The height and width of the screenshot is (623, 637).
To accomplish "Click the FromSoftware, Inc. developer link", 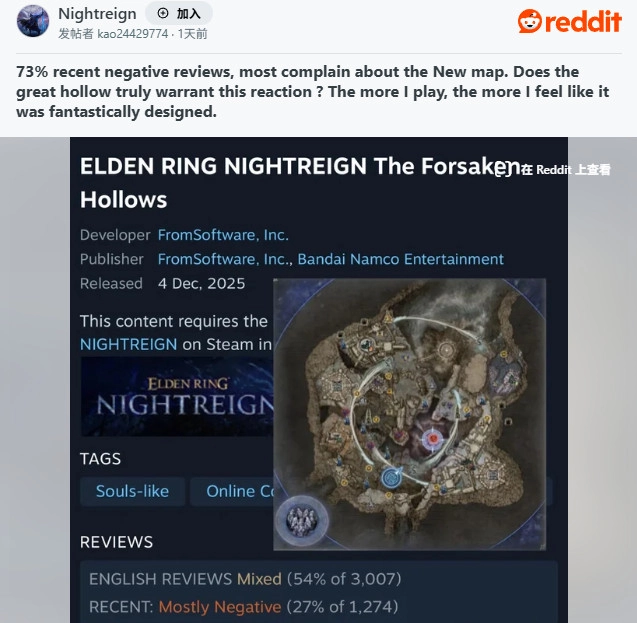I will [x=223, y=235].
